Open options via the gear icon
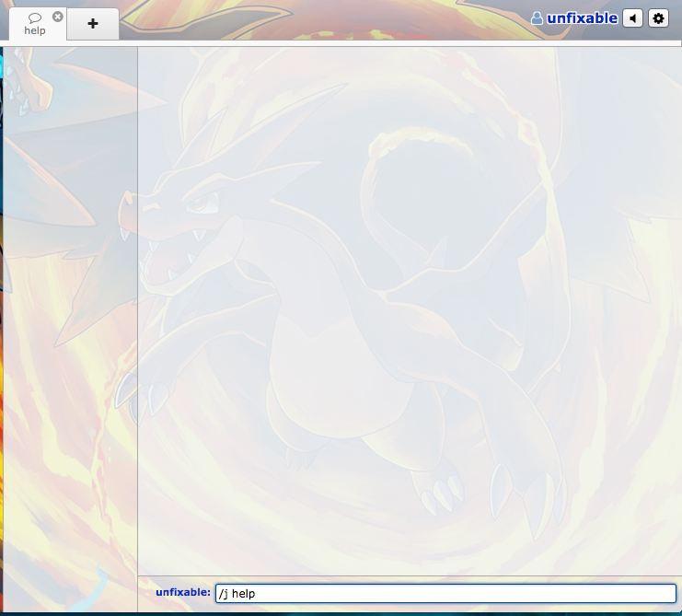The height and width of the screenshot is (616, 682). click(x=658, y=18)
